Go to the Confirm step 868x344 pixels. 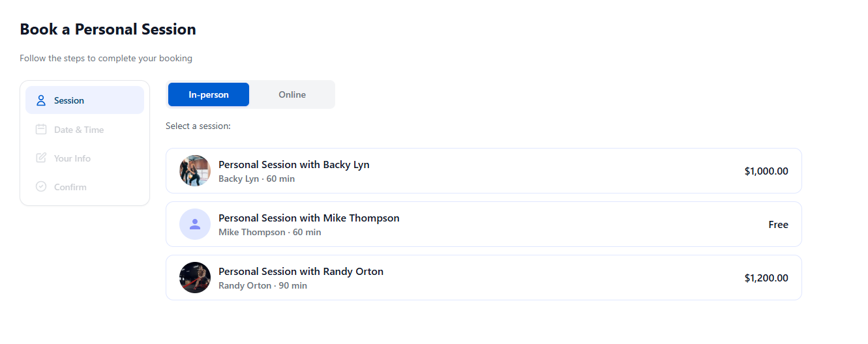[x=70, y=187]
